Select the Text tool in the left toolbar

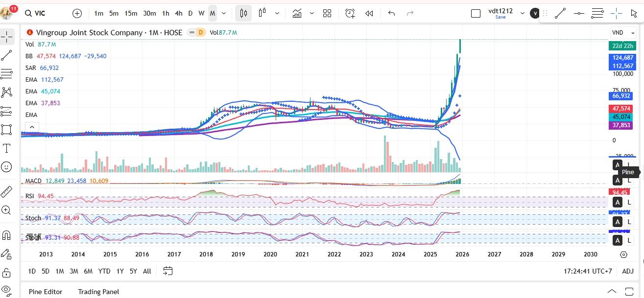pyautogui.click(x=7, y=148)
